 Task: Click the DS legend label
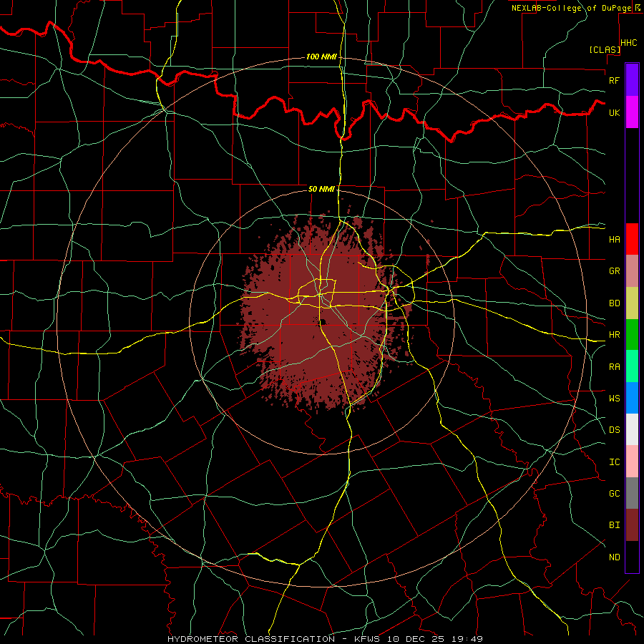coord(614,430)
